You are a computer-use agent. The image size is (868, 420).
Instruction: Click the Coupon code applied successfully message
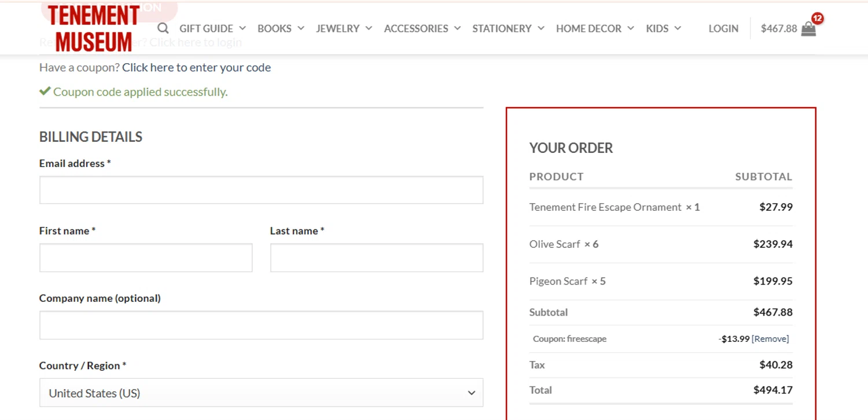tap(140, 92)
